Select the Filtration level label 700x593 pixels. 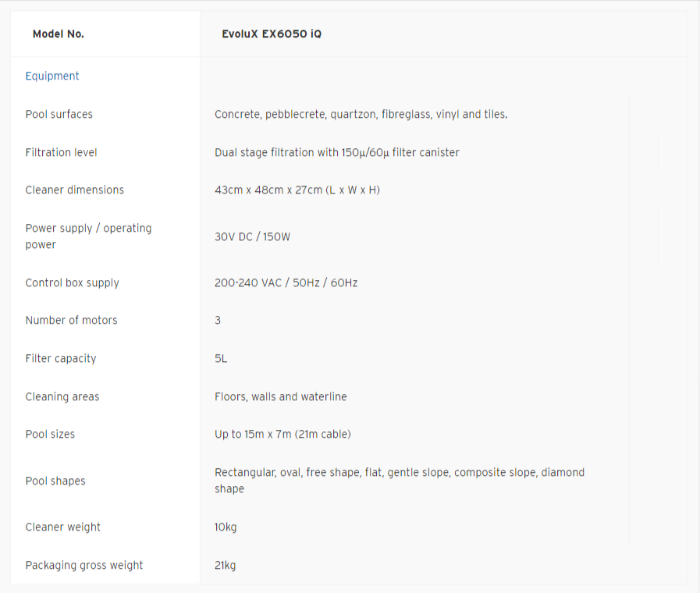click(61, 153)
